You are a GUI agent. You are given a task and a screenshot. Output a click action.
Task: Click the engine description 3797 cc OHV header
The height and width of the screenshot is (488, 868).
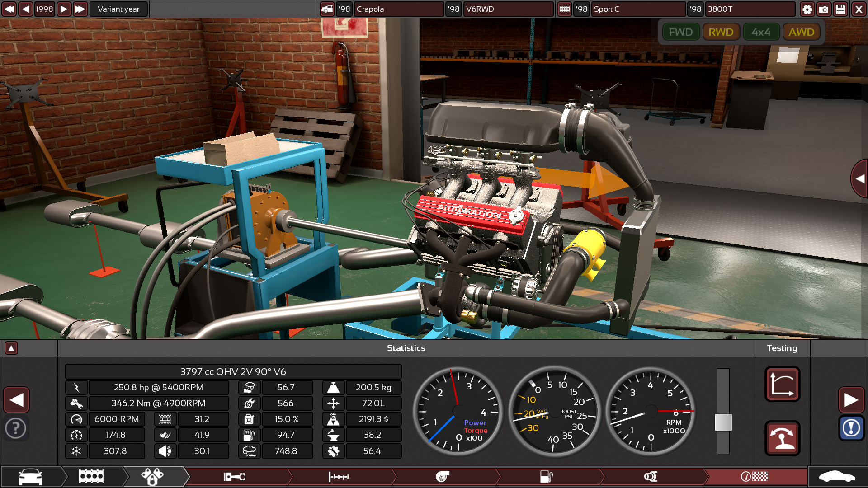(233, 372)
